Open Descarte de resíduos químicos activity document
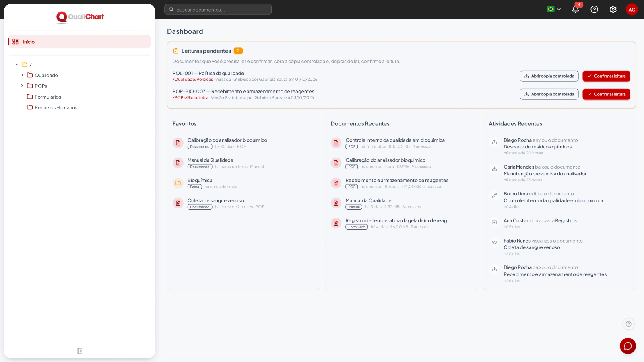Viewport: 644px width, 362px height. tap(537, 147)
